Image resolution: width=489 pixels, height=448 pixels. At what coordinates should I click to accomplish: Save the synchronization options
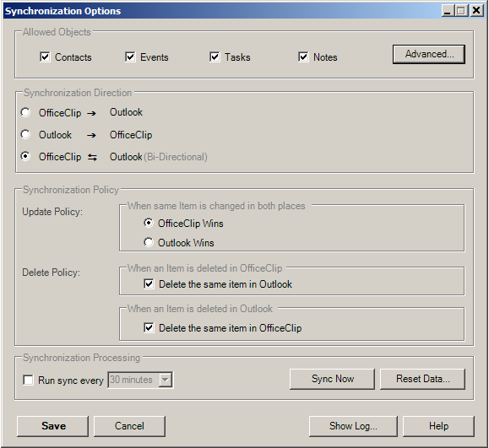click(52, 426)
